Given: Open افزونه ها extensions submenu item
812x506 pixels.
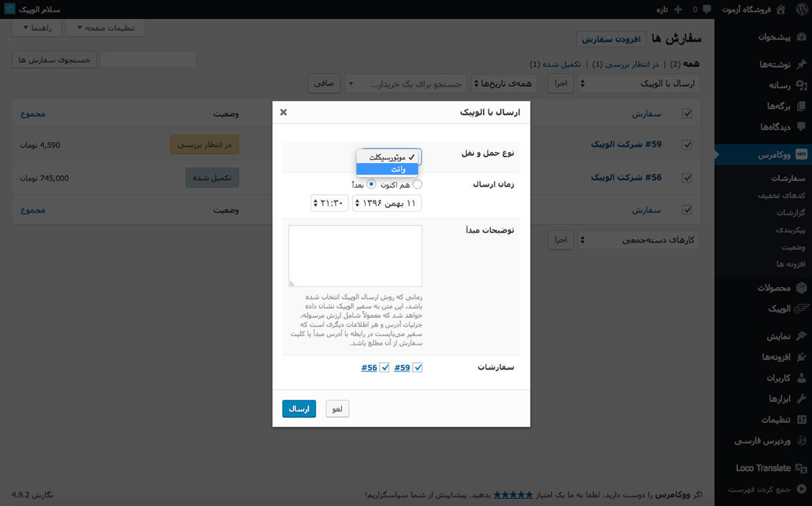Looking at the screenshot, I should (790, 264).
